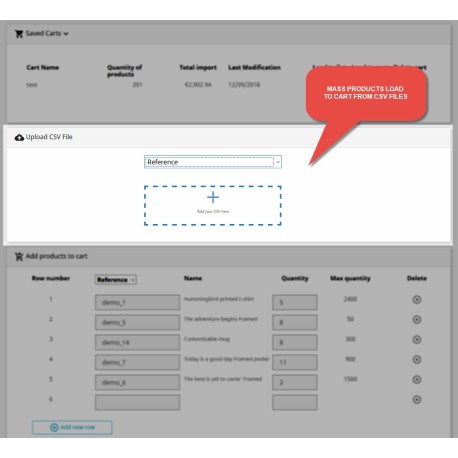458x458 pixels.
Task: Click the 12/09/2018 date cell
Action: [244, 85]
